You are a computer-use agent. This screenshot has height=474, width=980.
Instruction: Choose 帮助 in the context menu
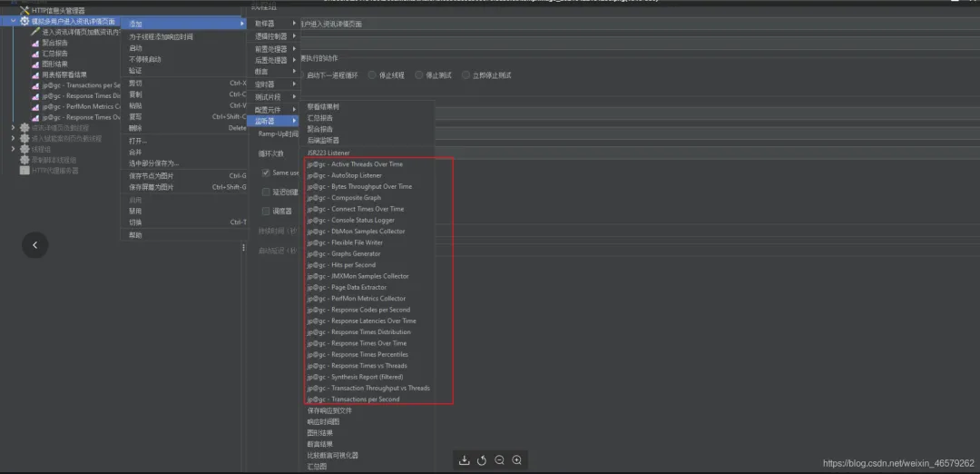(183, 236)
